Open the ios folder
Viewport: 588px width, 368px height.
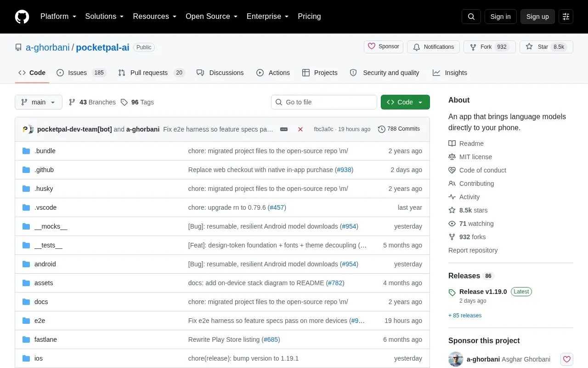click(39, 358)
